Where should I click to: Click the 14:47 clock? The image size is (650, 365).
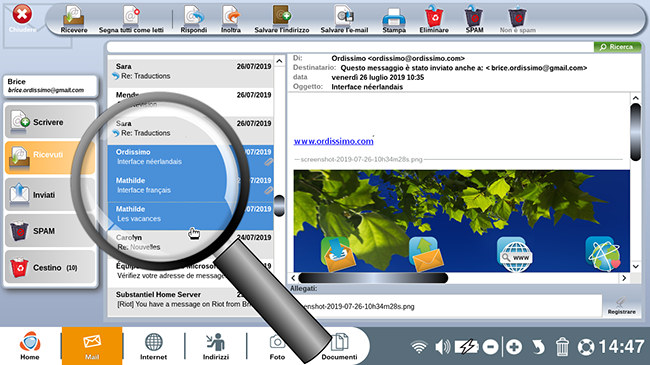621,347
